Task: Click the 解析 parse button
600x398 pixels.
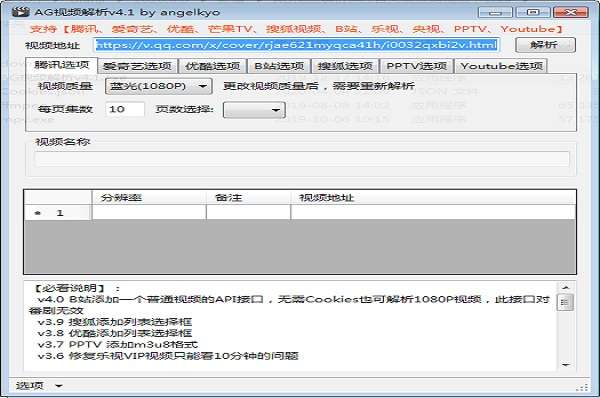Action: pos(545,45)
